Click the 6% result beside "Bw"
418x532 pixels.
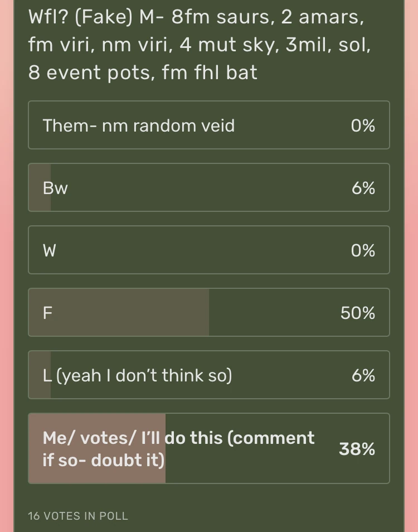(x=363, y=188)
